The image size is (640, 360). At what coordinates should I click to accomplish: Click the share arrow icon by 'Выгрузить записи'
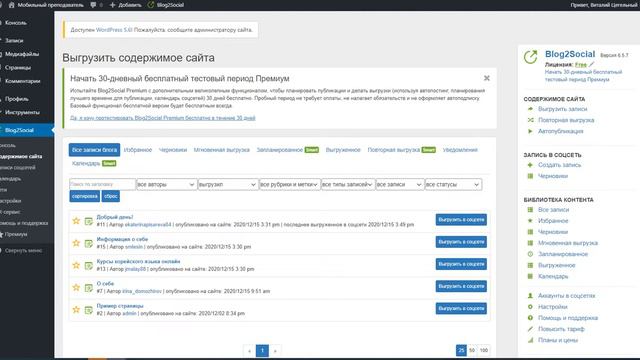(x=530, y=109)
